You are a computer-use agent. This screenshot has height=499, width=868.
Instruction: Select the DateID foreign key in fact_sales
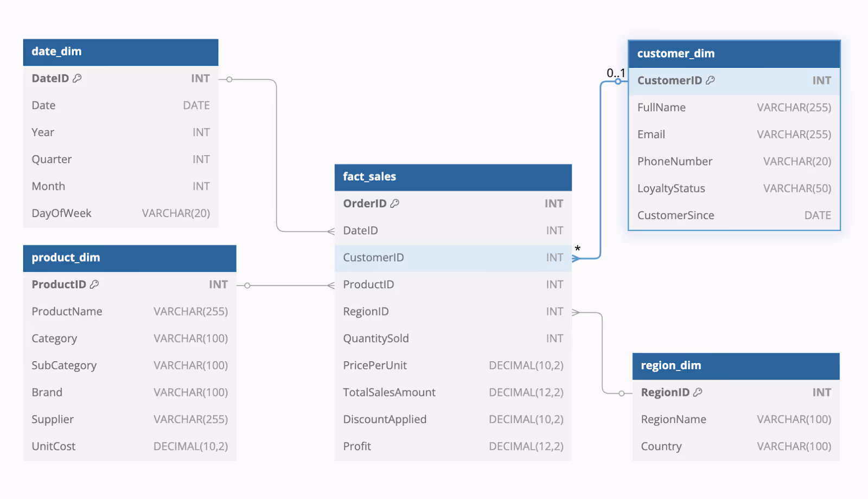[453, 231]
